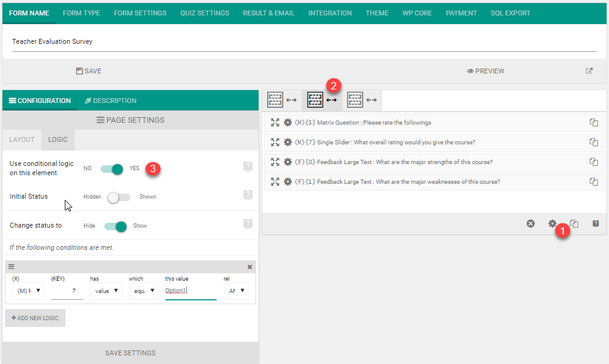Viewport: 609px width, 364px height.
Task: Open page settings gear below element list
Action: pos(552,224)
